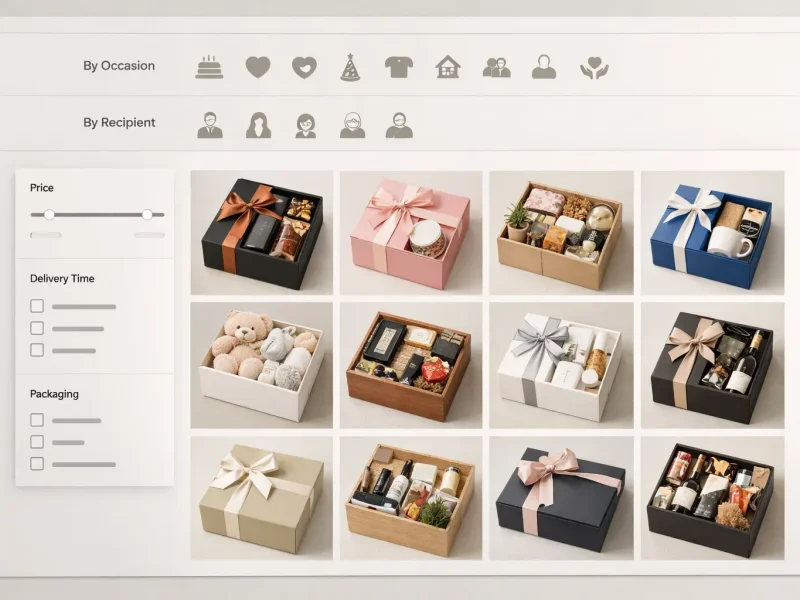The image size is (800, 600).
Task: Choose the man in suit recipient icon
Action: pyautogui.click(x=210, y=125)
